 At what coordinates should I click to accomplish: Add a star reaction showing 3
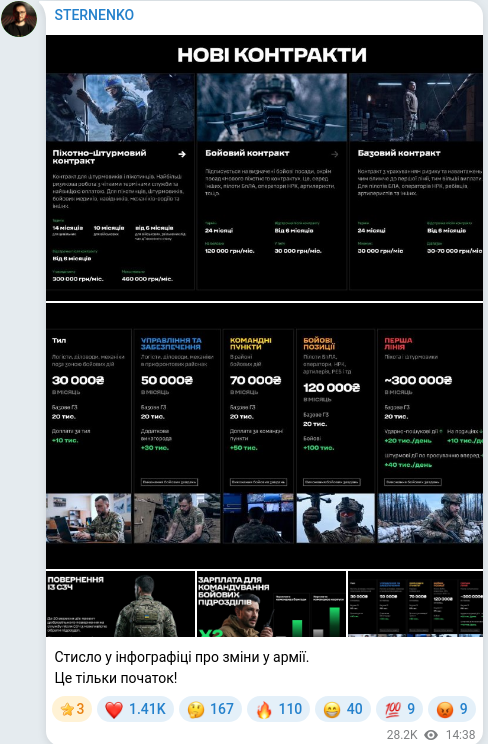pos(72,709)
